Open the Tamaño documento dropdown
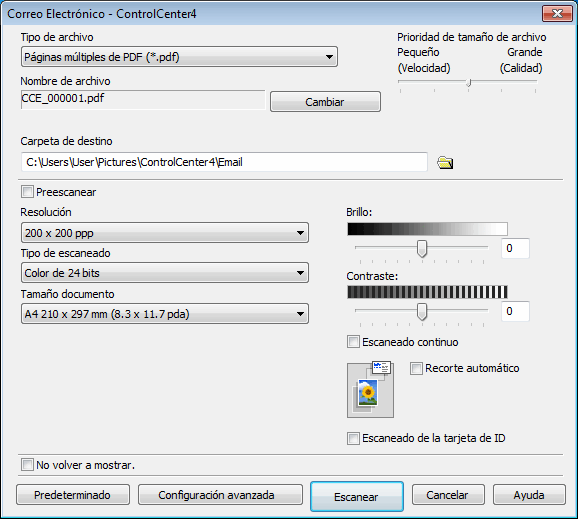Screen dimensions: 578x519 coord(165,314)
